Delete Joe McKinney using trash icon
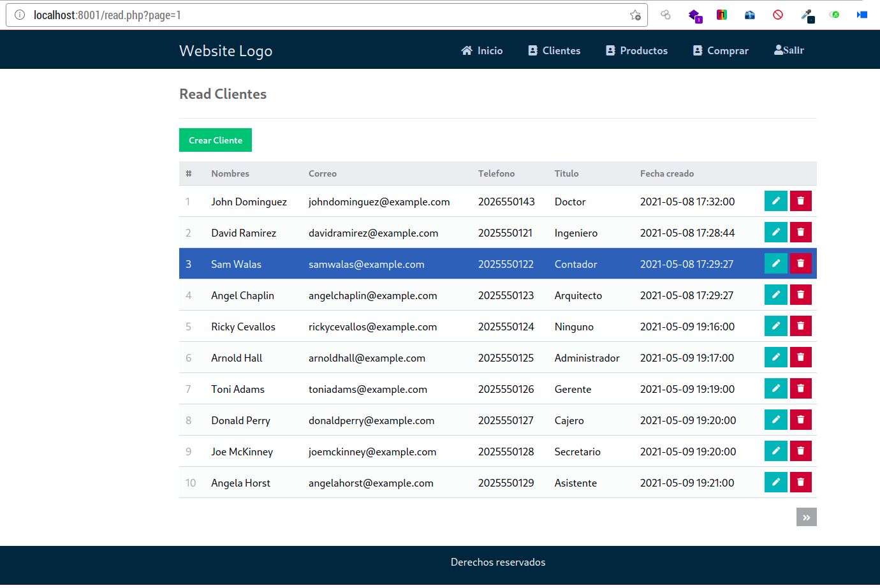Image resolution: width=880 pixels, height=588 pixels. pyautogui.click(x=801, y=451)
